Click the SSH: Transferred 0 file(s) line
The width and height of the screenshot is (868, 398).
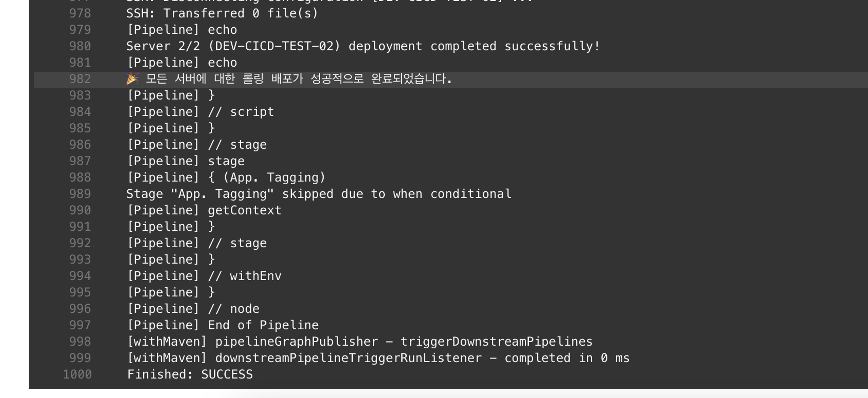coord(222,13)
